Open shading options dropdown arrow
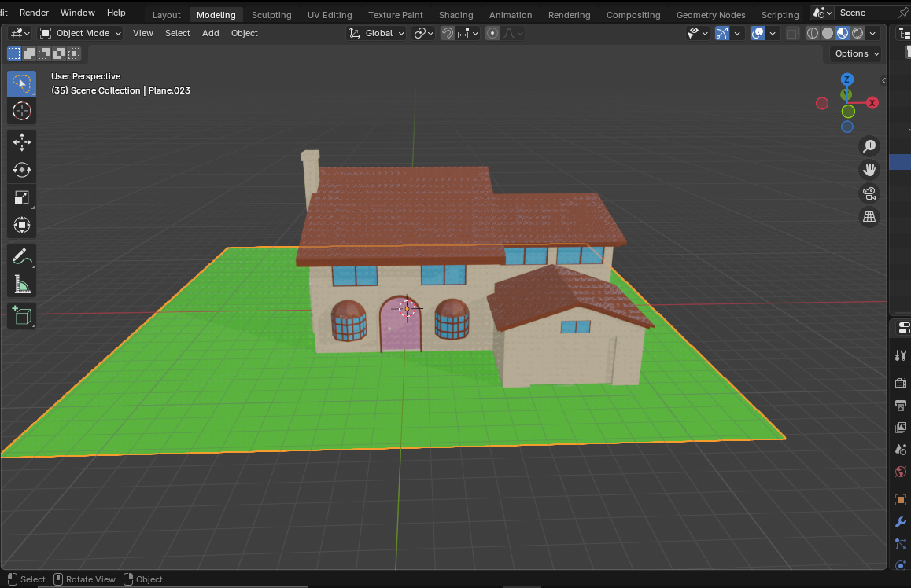 [872, 33]
